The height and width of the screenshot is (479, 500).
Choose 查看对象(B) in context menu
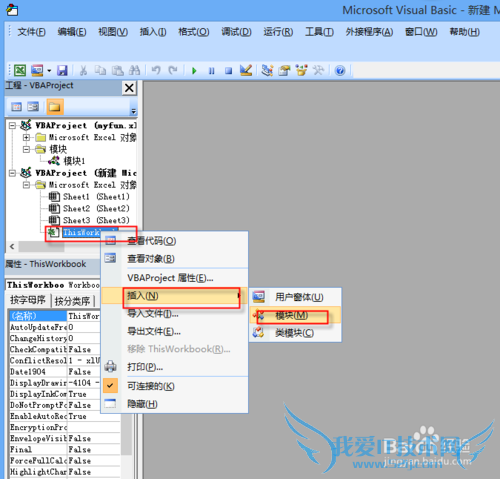coord(175,259)
